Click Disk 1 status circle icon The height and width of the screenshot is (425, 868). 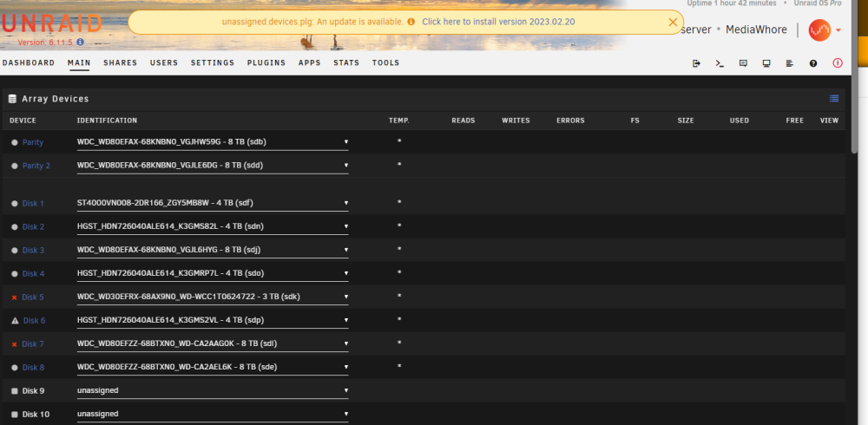click(x=15, y=203)
